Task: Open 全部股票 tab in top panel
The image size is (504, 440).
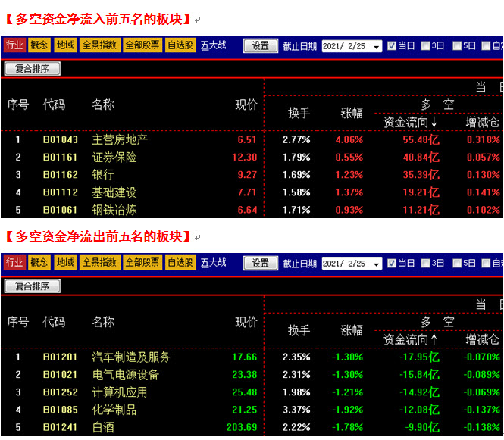Action: (142, 45)
